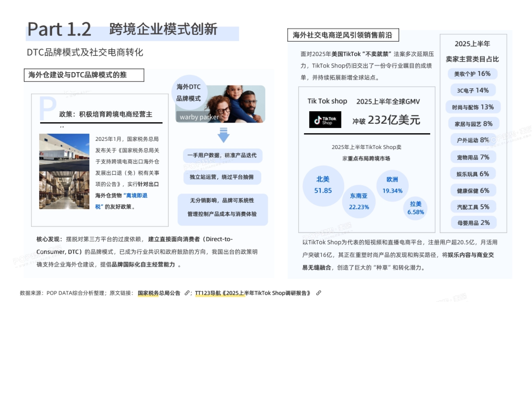532x393 pixels.
Task: Click the 2025上半年全球GMV label
Action: point(388,102)
